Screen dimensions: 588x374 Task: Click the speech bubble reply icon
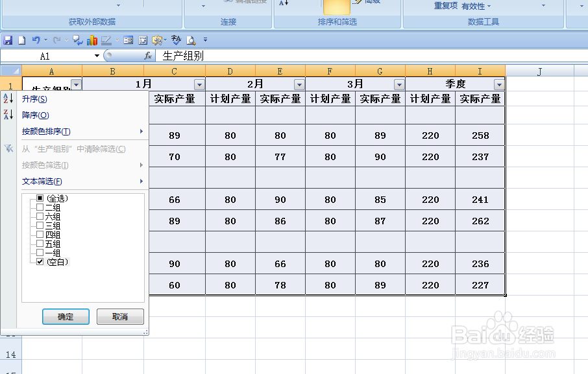[78, 40]
